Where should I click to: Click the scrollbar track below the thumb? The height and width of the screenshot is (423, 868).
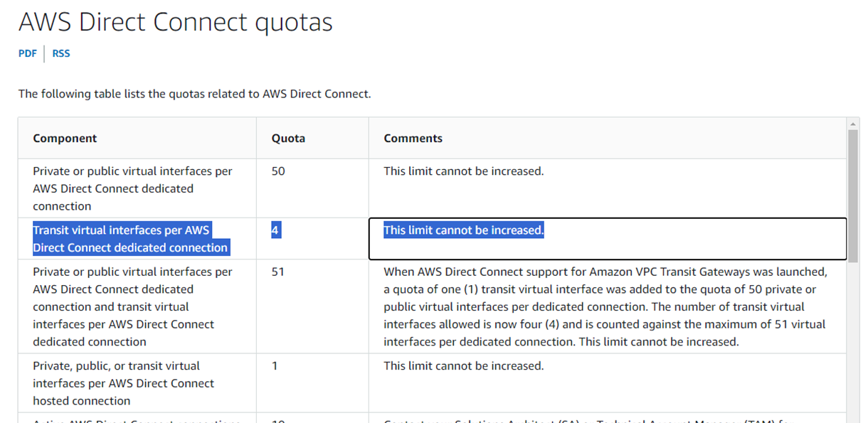[x=853, y=334]
